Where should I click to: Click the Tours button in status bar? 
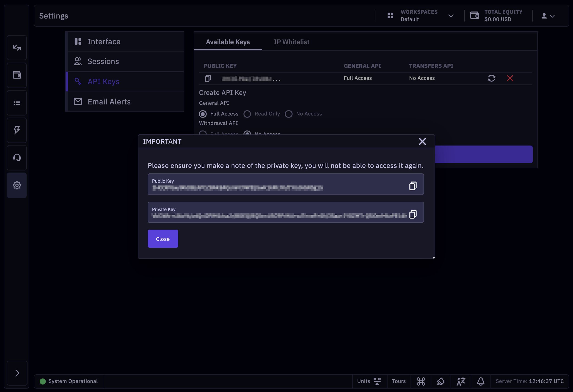pyautogui.click(x=399, y=381)
